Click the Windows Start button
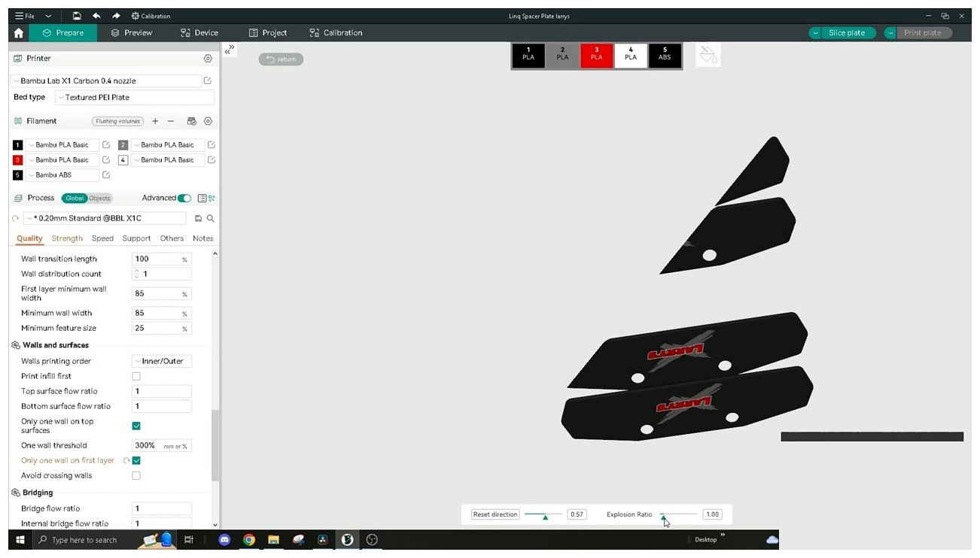 (21, 539)
